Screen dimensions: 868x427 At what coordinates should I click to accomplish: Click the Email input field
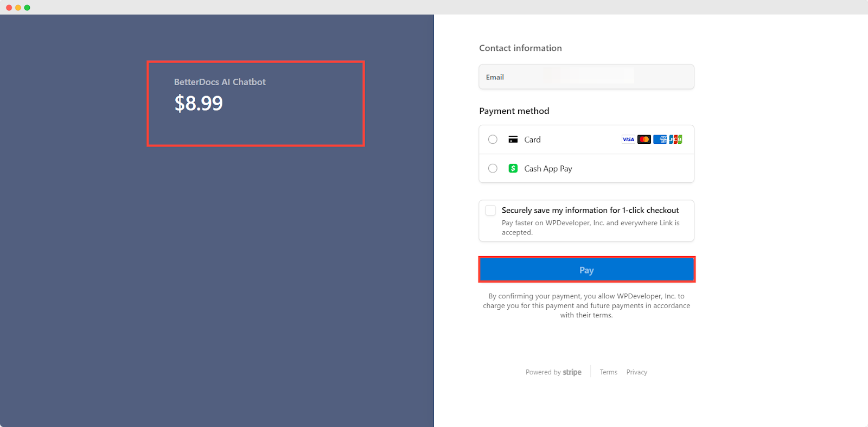click(586, 77)
